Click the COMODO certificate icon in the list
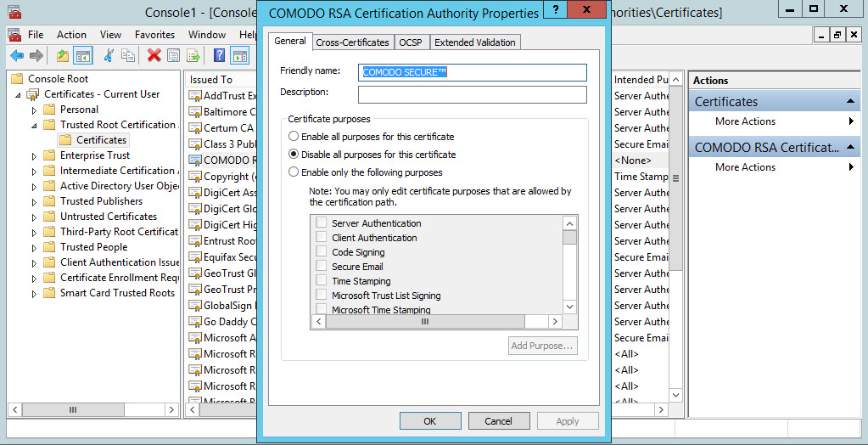The image size is (868, 445). point(194,161)
